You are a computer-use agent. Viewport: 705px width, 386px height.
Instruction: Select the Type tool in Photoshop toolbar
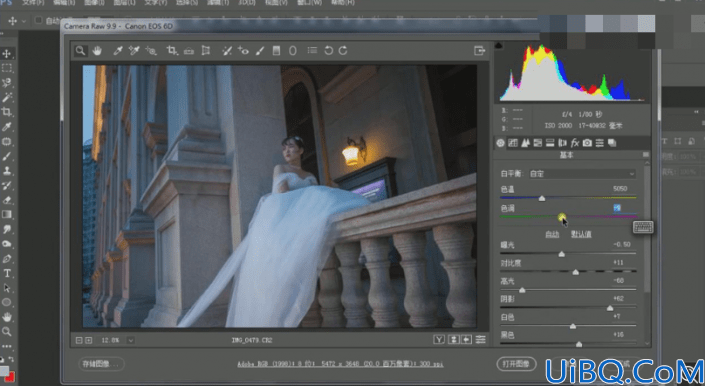coord(7,273)
